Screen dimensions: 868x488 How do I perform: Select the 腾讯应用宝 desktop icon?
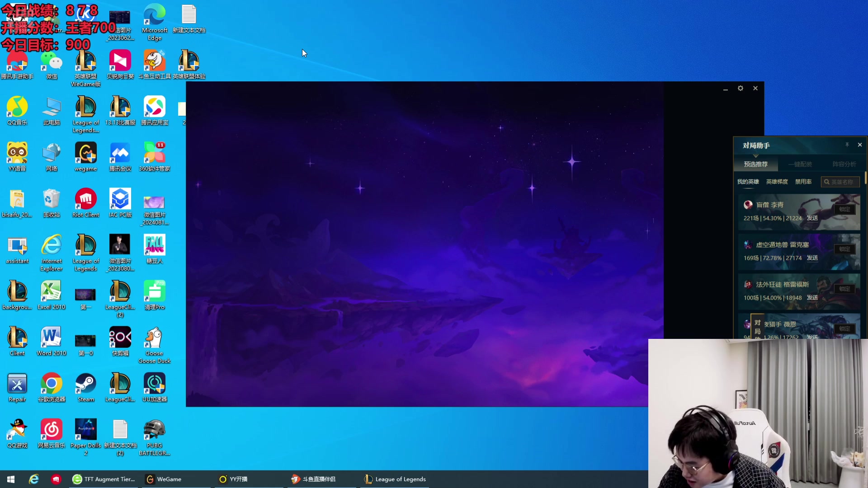click(154, 111)
